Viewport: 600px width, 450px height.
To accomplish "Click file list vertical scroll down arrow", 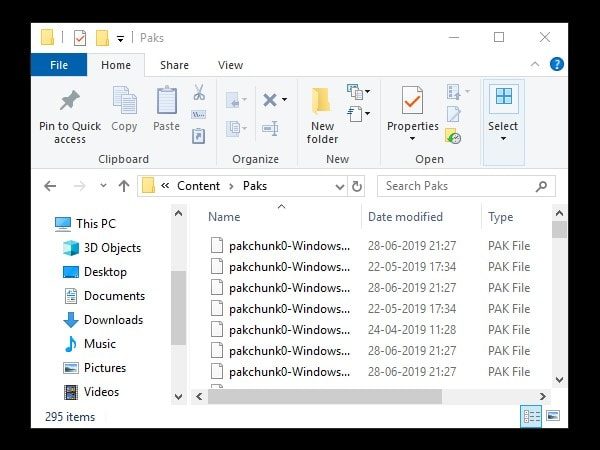I will pos(559,380).
